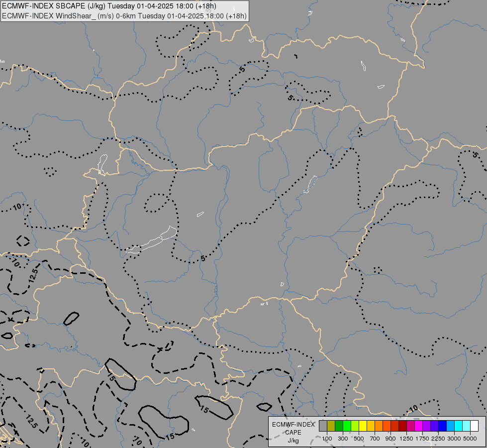Click the legend value label 500
The image size is (487, 448).
click(x=359, y=439)
